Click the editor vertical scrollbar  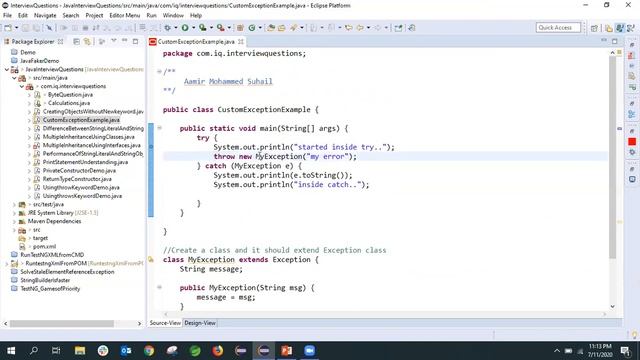pos(612,158)
